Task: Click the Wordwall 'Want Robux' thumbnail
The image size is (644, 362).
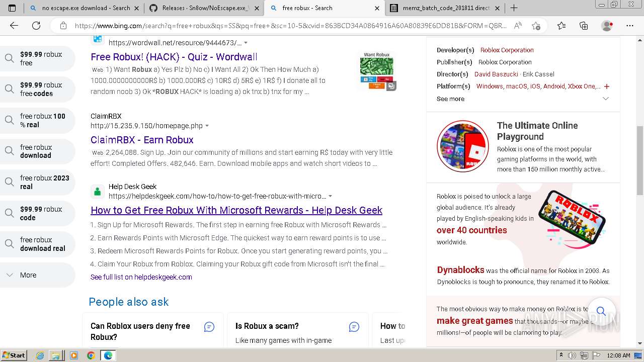Action: pyautogui.click(x=377, y=71)
